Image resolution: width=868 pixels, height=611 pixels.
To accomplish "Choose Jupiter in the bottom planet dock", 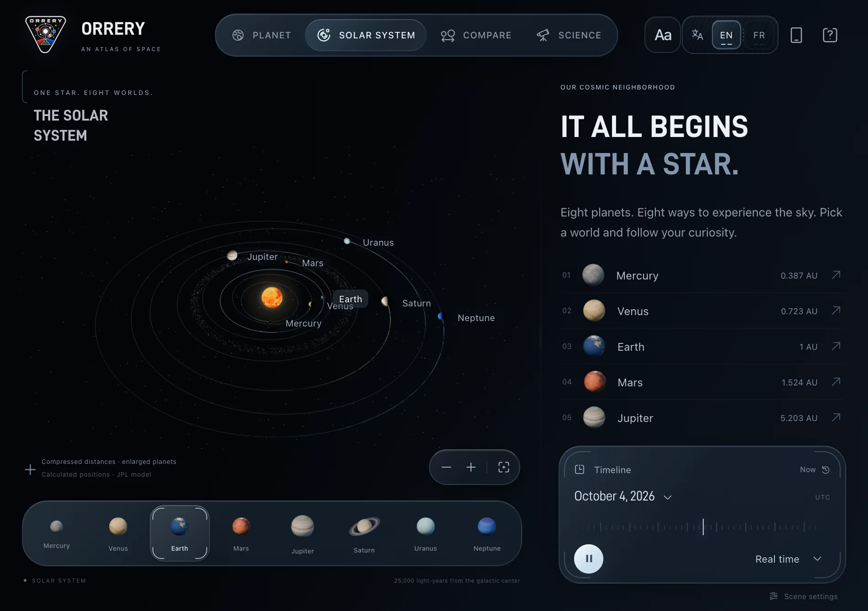I will click(x=303, y=533).
